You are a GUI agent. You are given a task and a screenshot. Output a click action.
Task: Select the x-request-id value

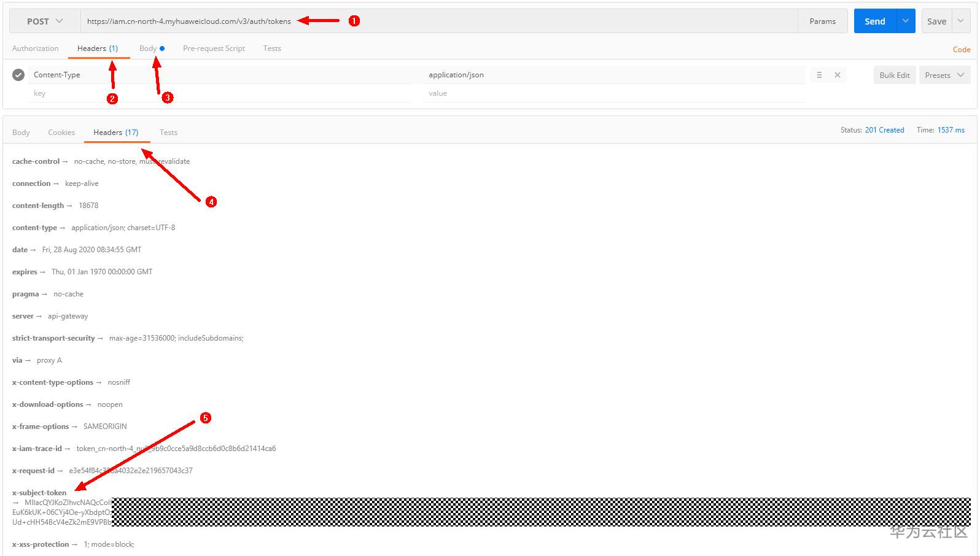point(131,471)
